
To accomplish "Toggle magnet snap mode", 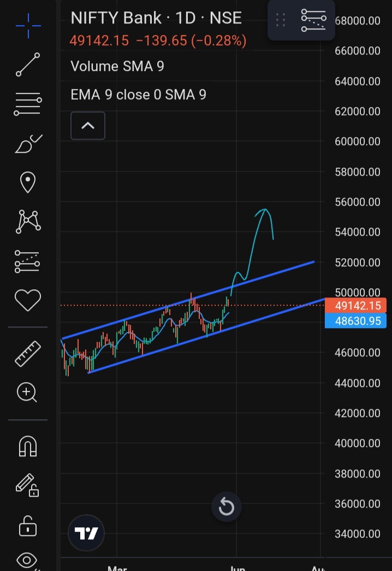I will [x=27, y=446].
